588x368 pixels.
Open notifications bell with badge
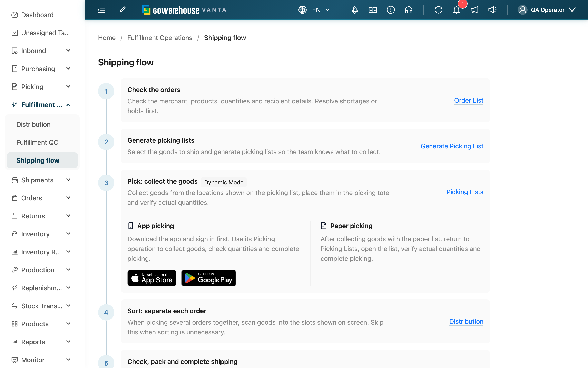coord(457,9)
